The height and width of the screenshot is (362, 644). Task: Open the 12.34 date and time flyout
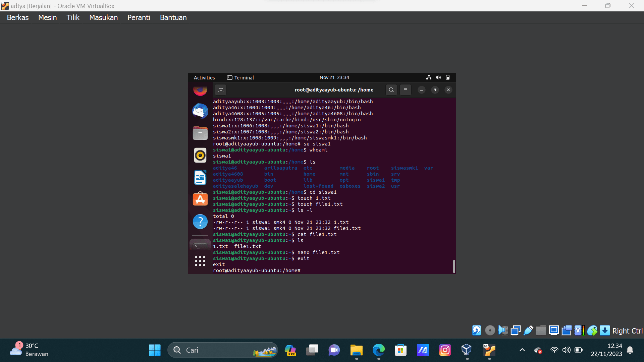[606, 350]
